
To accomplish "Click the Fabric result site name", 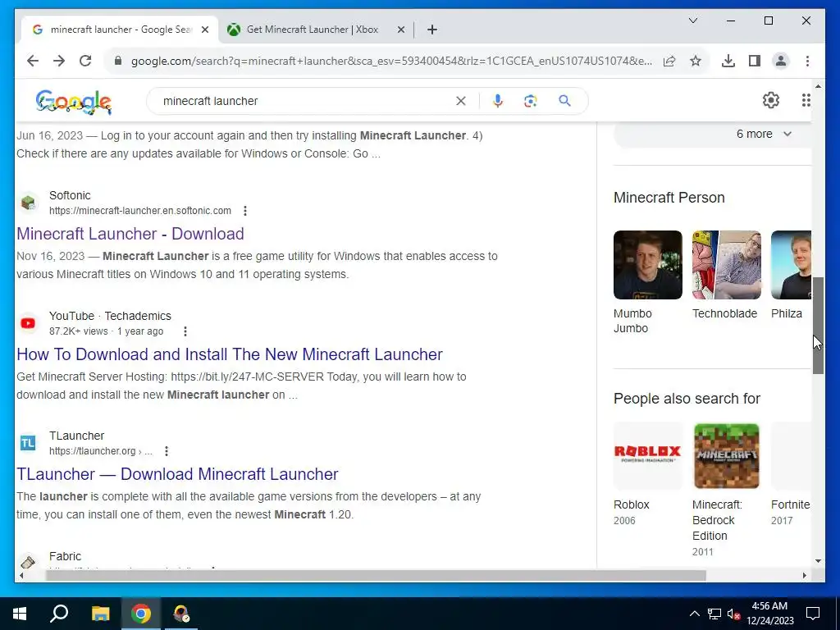I will (65, 556).
